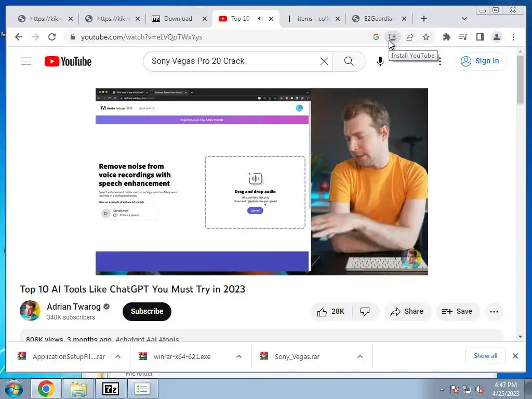This screenshot has width=532, height=399.
Task: Close the YouTube Top 10 tab
Action: (271, 19)
